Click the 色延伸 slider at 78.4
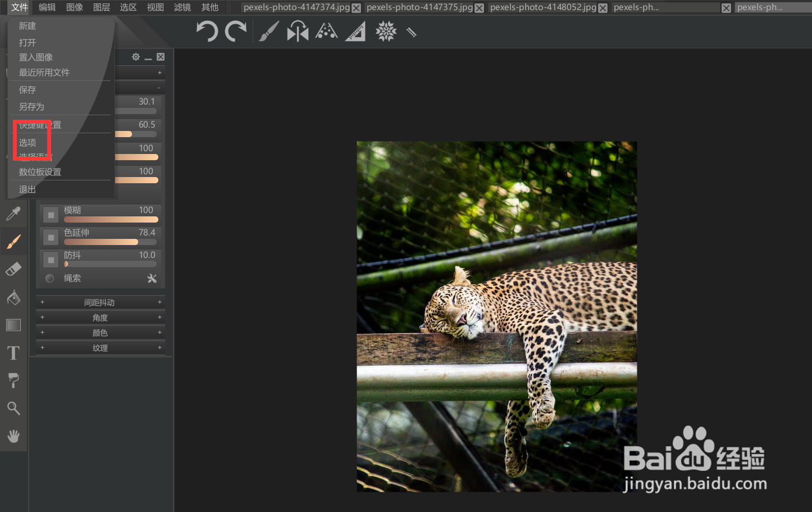The image size is (812, 512). (110, 242)
